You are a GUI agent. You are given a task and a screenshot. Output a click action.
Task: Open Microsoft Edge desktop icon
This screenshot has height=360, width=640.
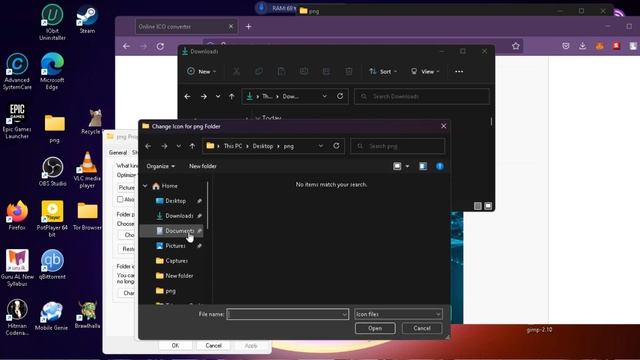52,71
